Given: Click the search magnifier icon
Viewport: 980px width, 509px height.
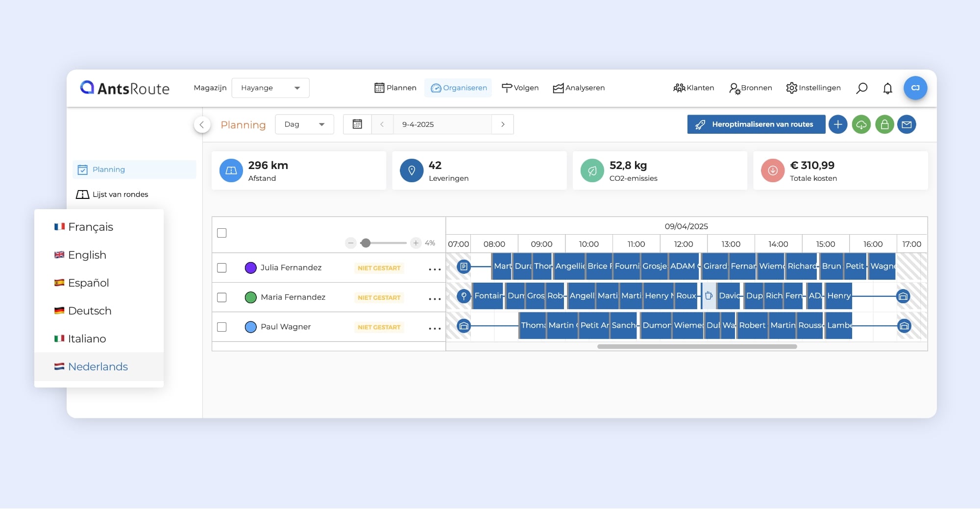Looking at the screenshot, I should [861, 88].
